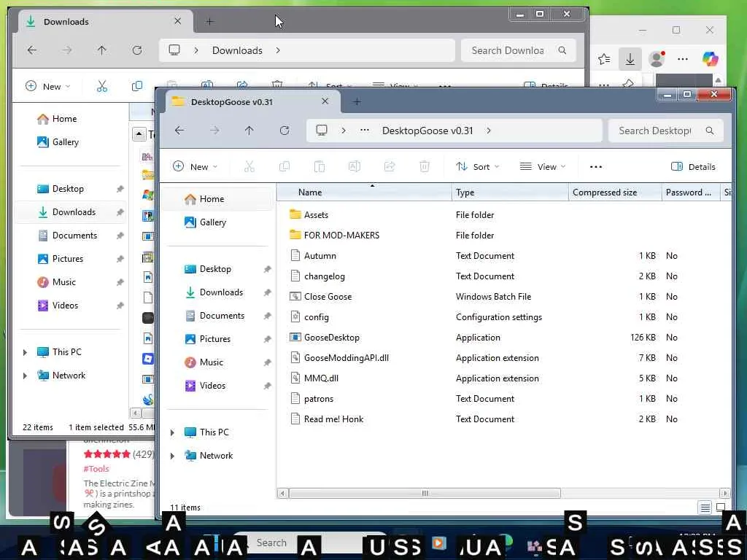Expand Network in Downloads window sidebar
Screen dimensions: 747x560
25,376
